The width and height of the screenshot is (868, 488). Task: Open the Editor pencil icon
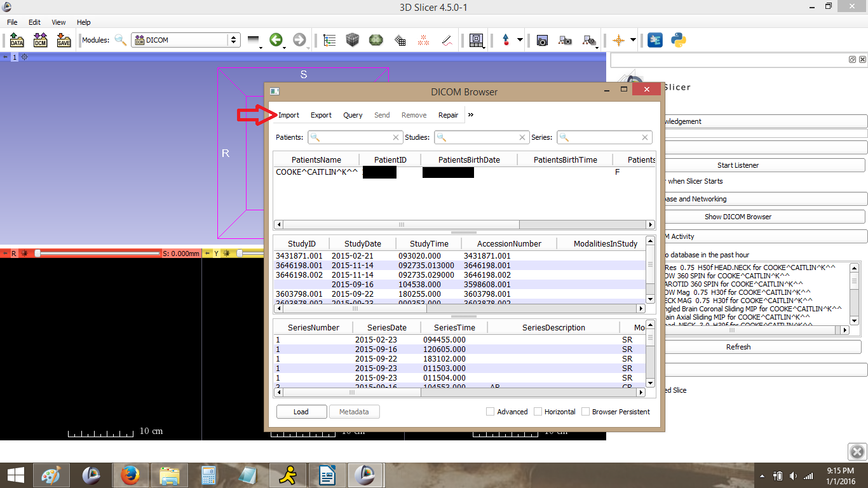[x=447, y=40]
